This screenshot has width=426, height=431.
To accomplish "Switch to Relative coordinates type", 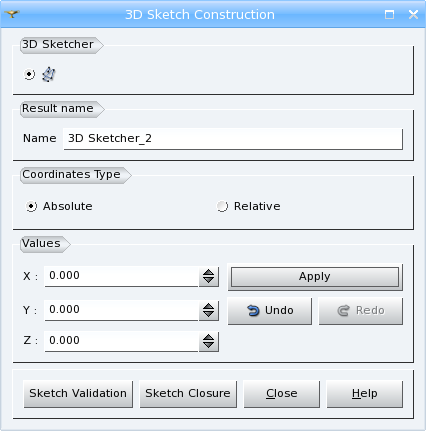I will click(222, 206).
